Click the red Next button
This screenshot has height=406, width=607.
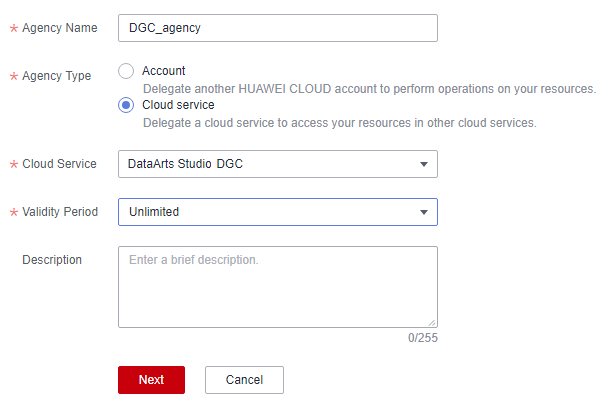coord(151,380)
